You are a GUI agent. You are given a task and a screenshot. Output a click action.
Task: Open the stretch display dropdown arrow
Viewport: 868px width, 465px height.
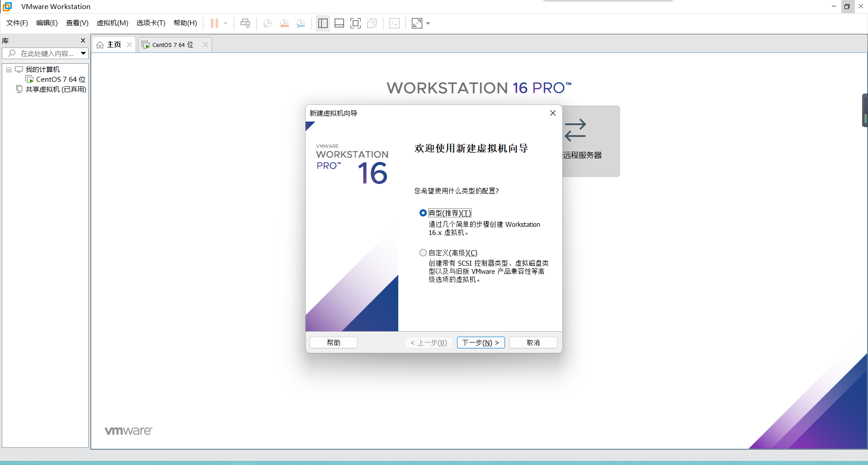(428, 23)
